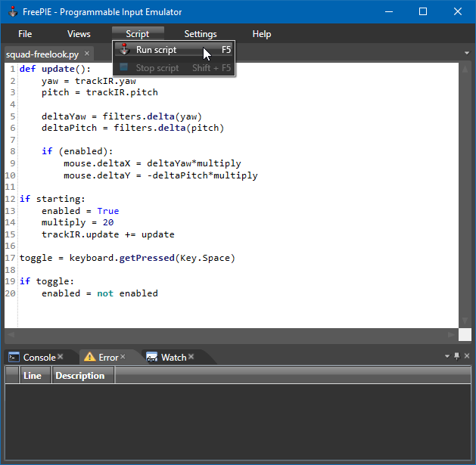Click the Script menu header

138,34
